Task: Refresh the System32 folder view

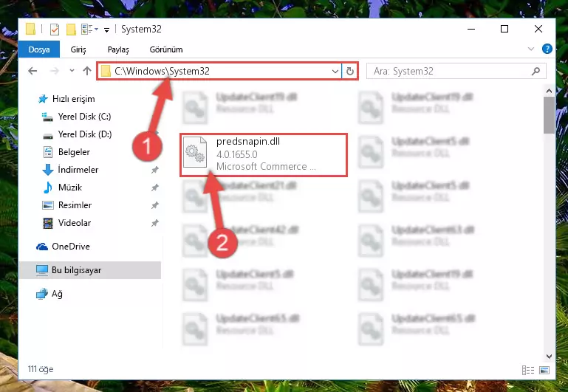Action: tap(349, 72)
